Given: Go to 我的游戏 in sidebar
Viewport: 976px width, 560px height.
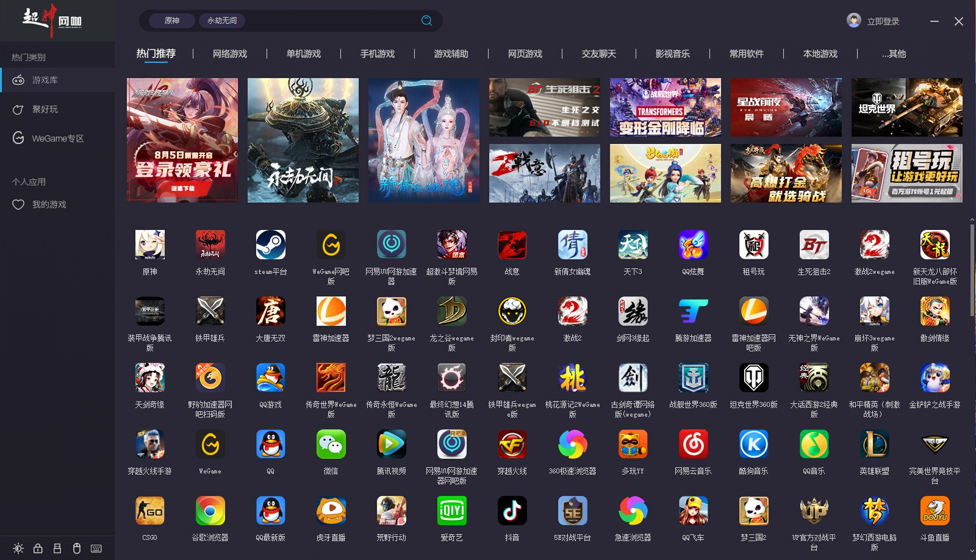Looking at the screenshot, I should click(57, 204).
